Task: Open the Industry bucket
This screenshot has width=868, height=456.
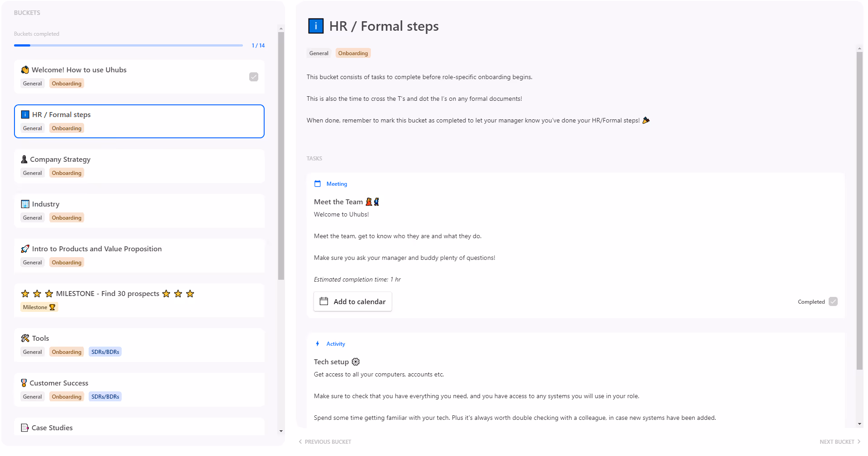Action: click(139, 211)
